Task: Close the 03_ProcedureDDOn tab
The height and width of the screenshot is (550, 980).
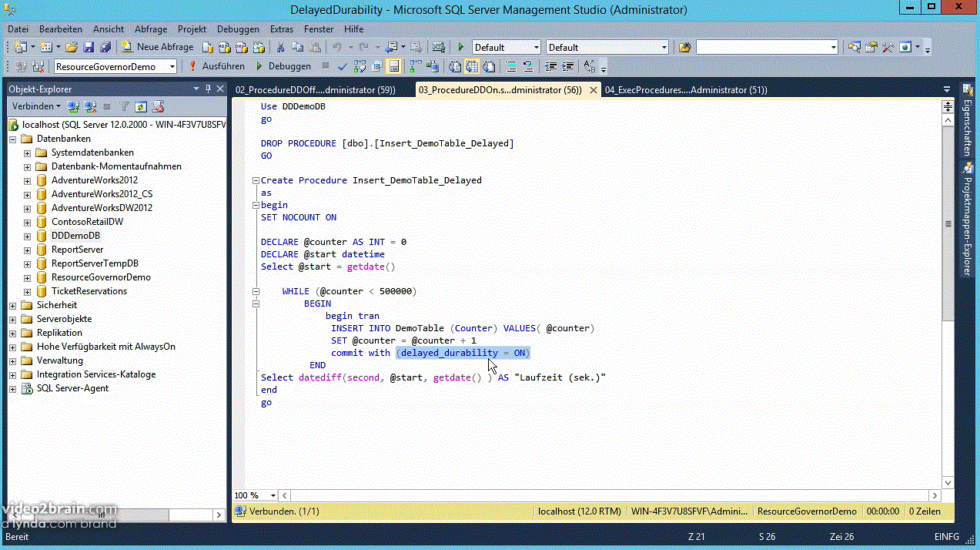Action: coord(593,90)
